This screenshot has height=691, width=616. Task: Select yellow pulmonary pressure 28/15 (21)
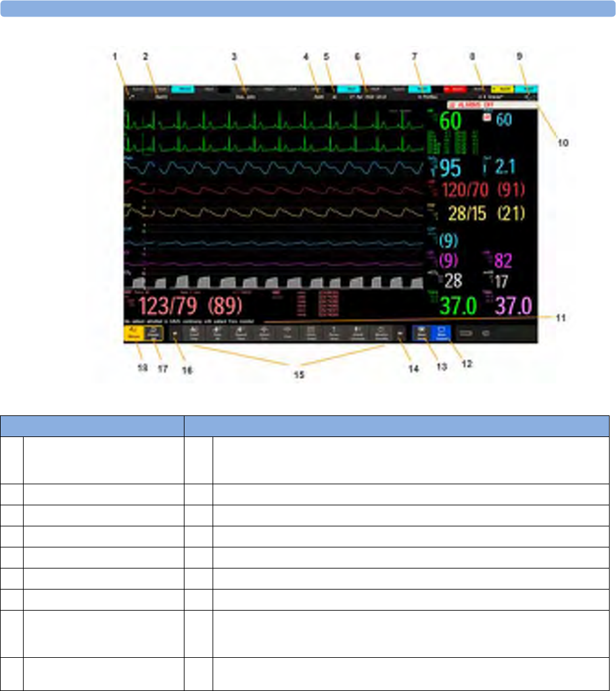click(486, 213)
